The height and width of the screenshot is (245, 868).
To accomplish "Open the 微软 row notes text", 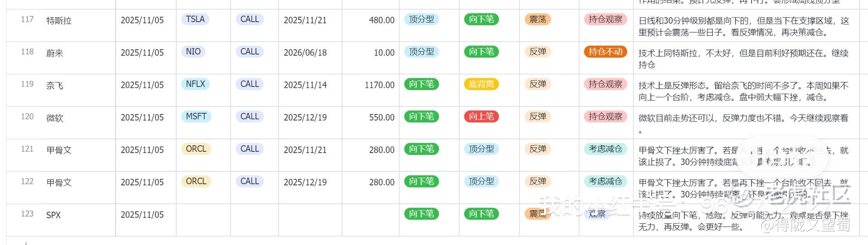I will pos(743,119).
